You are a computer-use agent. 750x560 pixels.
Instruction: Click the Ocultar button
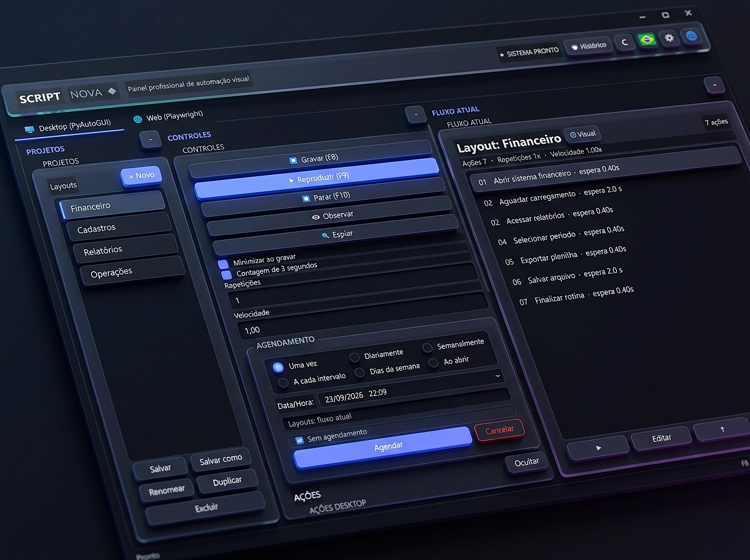tap(527, 462)
